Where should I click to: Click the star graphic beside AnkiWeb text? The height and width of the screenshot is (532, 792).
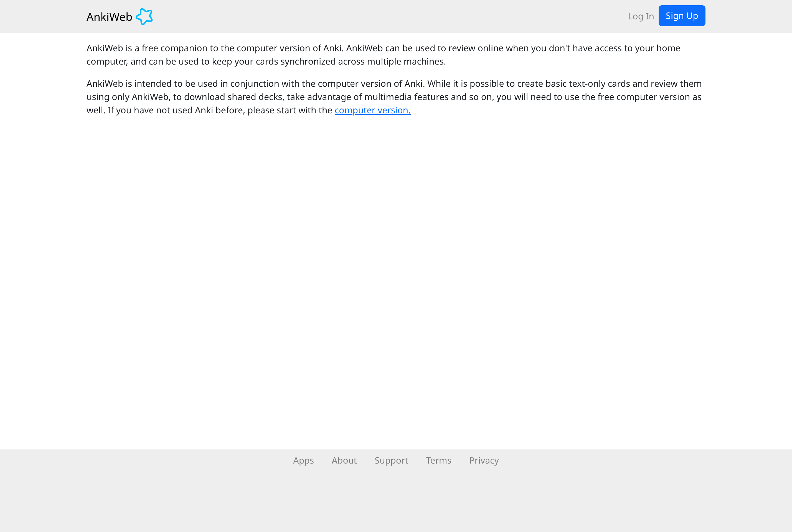click(144, 16)
